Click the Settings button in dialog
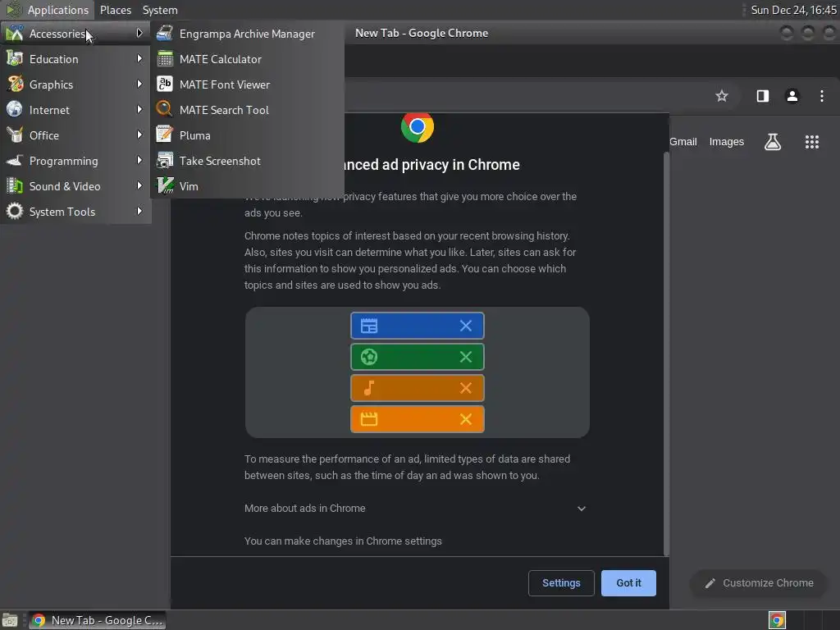840x630 pixels. (x=561, y=583)
